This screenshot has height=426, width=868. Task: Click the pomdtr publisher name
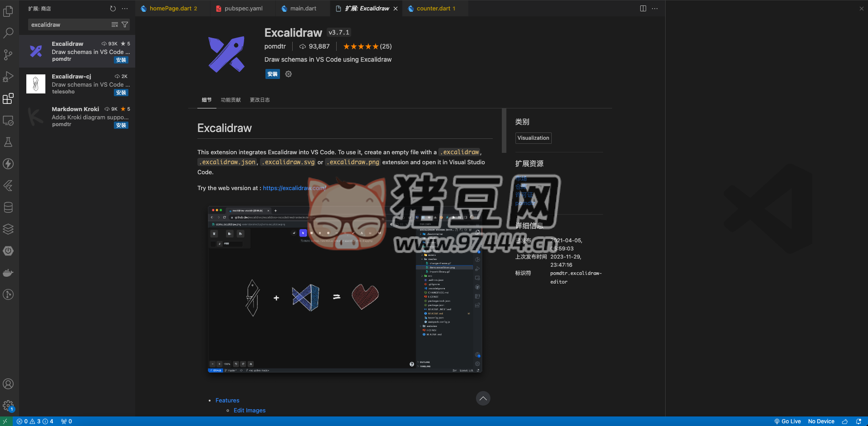275,46
